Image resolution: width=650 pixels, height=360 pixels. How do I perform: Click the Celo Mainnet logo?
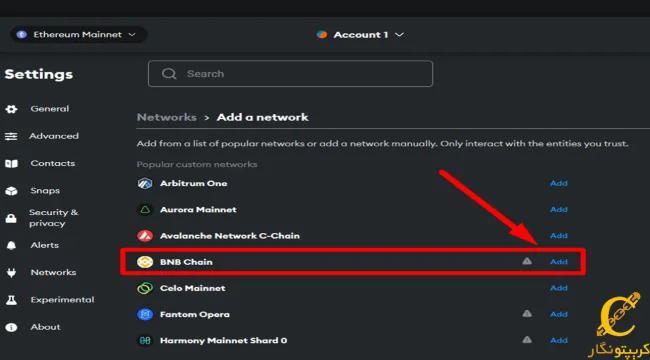point(145,288)
